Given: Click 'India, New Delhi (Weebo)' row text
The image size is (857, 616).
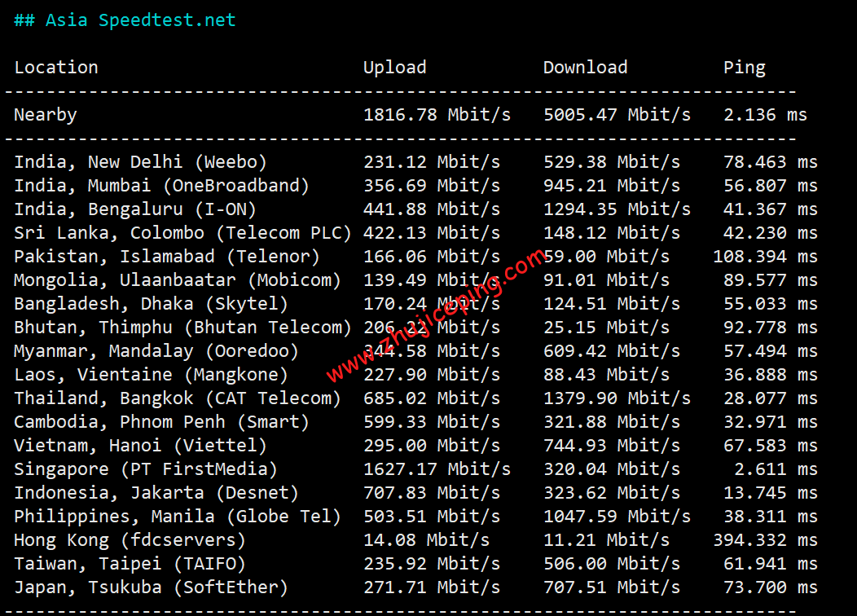Looking at the screenshot, I should pyautogui.click(x=140, y=162).
